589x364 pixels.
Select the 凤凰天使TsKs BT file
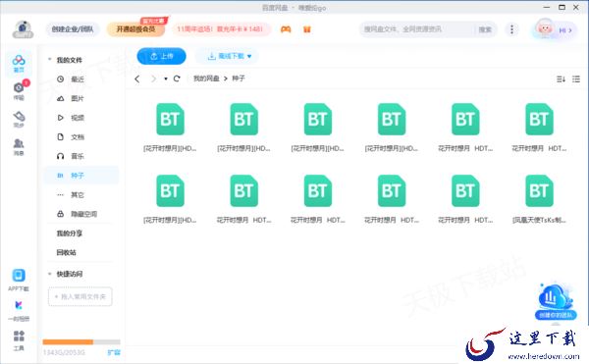539,199
